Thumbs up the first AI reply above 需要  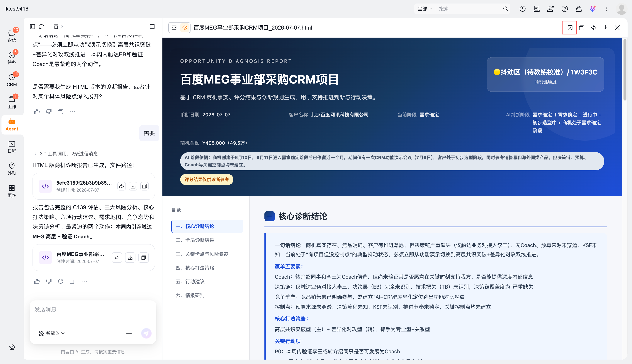click(37, 112)
